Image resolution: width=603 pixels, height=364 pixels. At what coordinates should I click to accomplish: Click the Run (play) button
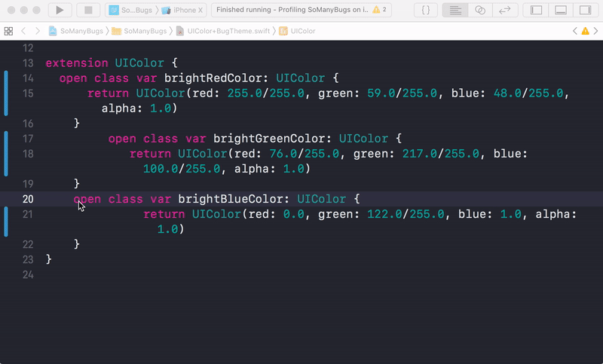60,10
